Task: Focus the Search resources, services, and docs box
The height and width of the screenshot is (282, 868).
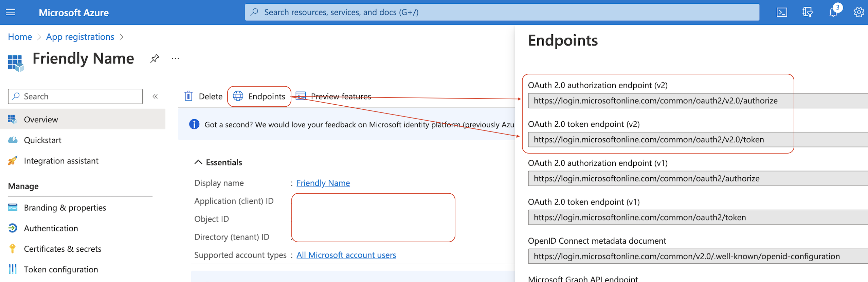Action: (502, 12)
